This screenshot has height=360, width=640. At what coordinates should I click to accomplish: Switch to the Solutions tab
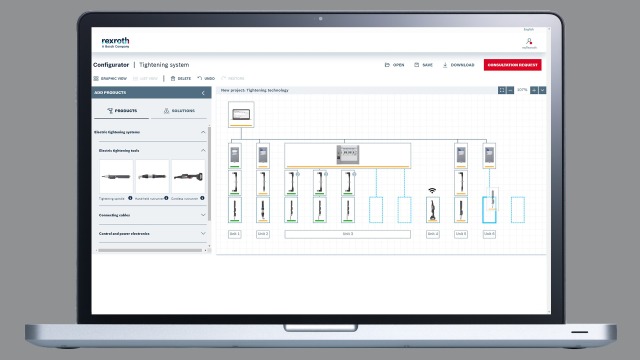click(x=179, y=111)
